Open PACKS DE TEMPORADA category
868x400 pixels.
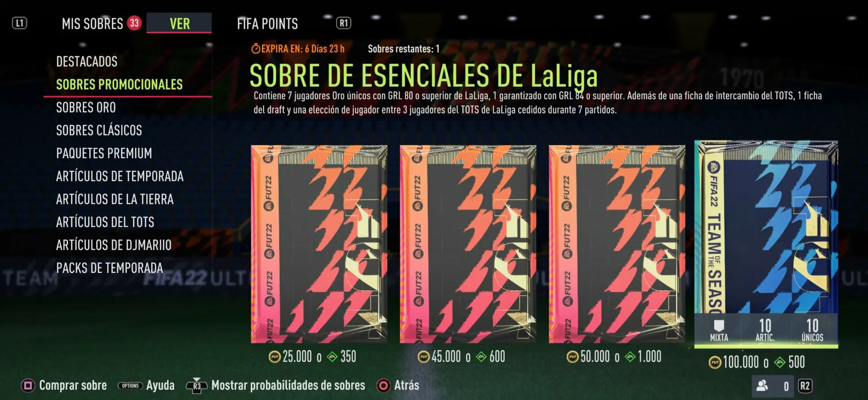pyautogui.click(x=109, y=268)
